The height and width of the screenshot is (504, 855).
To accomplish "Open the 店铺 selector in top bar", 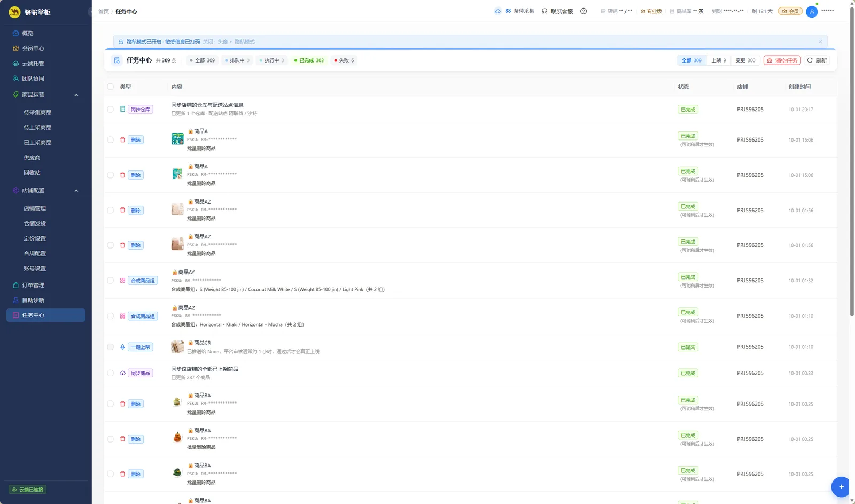I will [x=616, y=11].
